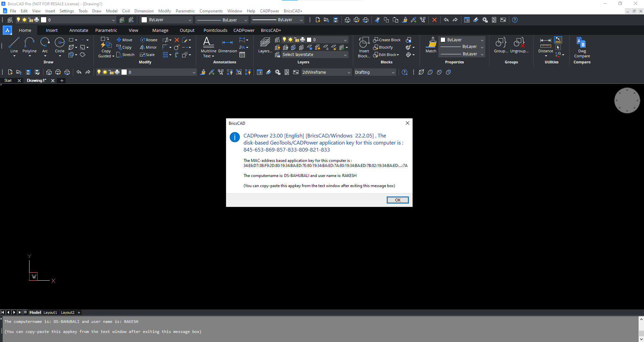This screenshot has width=644, height=342.
Task: Click Match properties tool
Action: [431, 45]
